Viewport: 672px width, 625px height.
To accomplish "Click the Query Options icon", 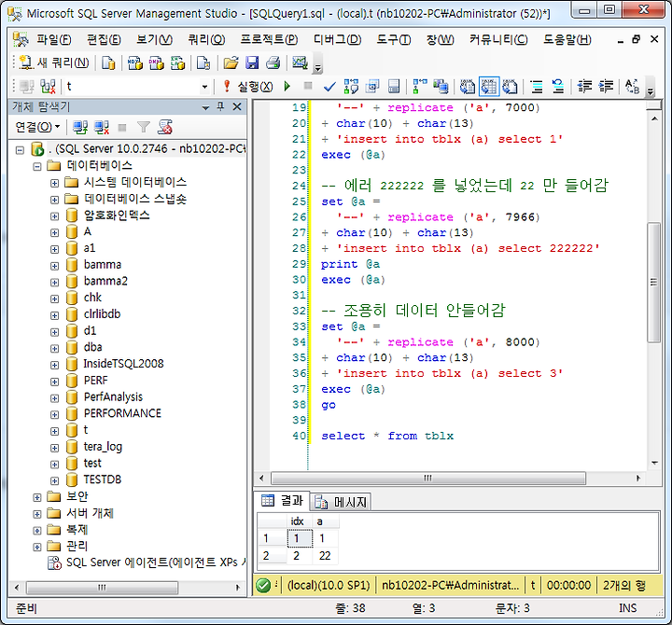I will (372, 87).
